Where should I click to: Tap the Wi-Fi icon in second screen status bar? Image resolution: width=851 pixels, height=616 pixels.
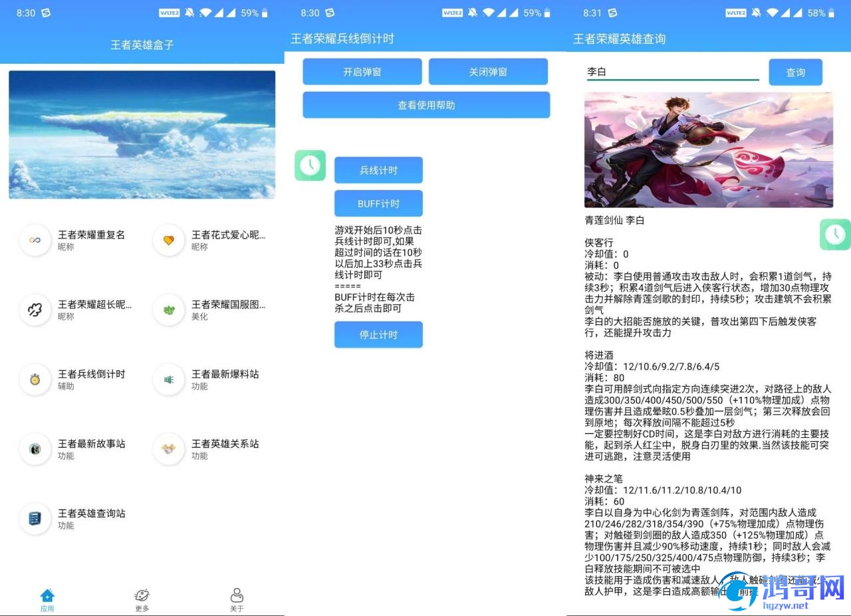(x=489, y=13)
